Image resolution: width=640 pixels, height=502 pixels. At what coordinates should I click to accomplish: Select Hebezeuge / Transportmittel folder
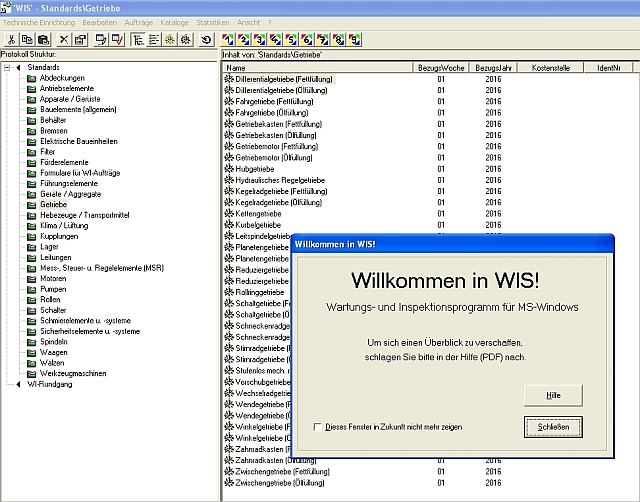point(84,215)
